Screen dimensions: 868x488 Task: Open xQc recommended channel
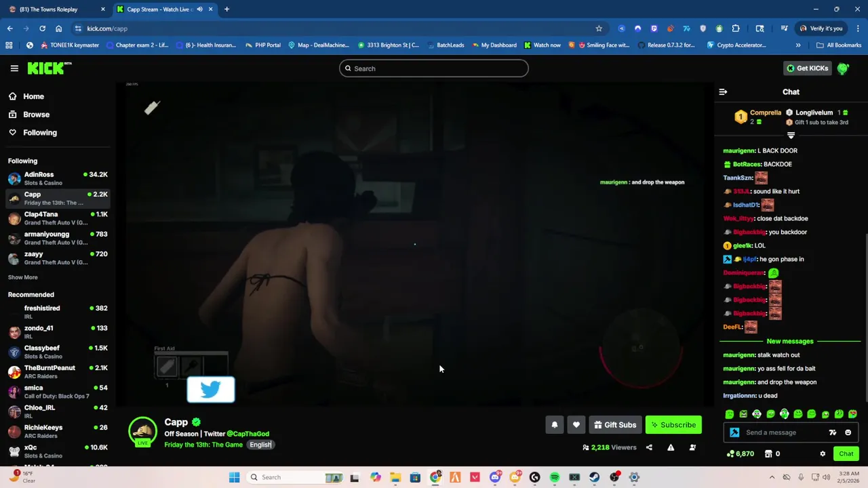pos(58,451)
